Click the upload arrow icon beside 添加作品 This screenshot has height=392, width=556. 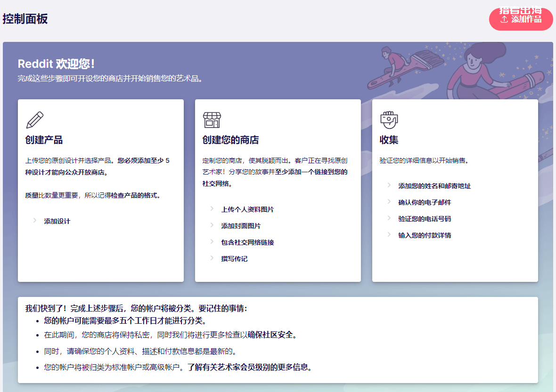(504, 19)
